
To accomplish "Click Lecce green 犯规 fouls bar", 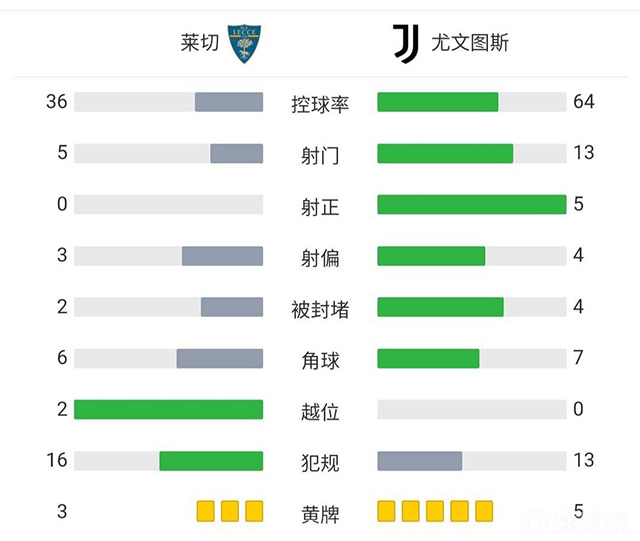I will coord(211,460).
